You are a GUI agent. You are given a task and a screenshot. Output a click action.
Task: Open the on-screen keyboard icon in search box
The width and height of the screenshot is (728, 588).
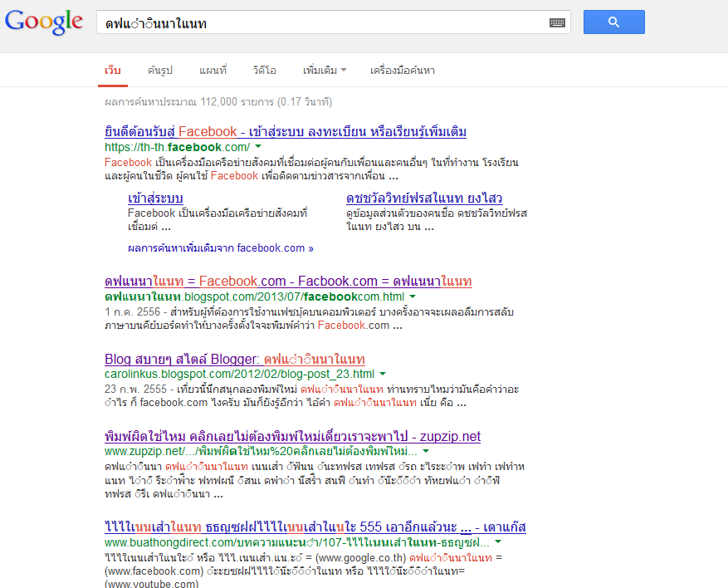(557, 22)
